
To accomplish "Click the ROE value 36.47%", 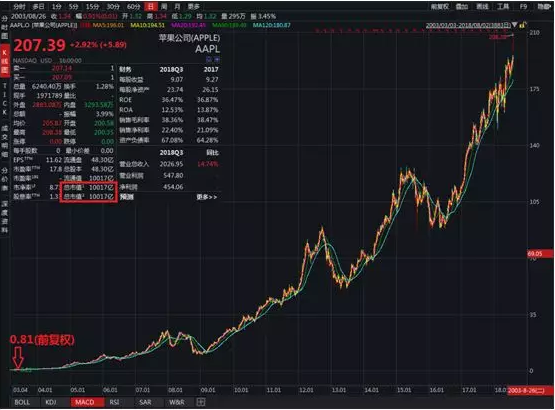I will coord(172,100).
